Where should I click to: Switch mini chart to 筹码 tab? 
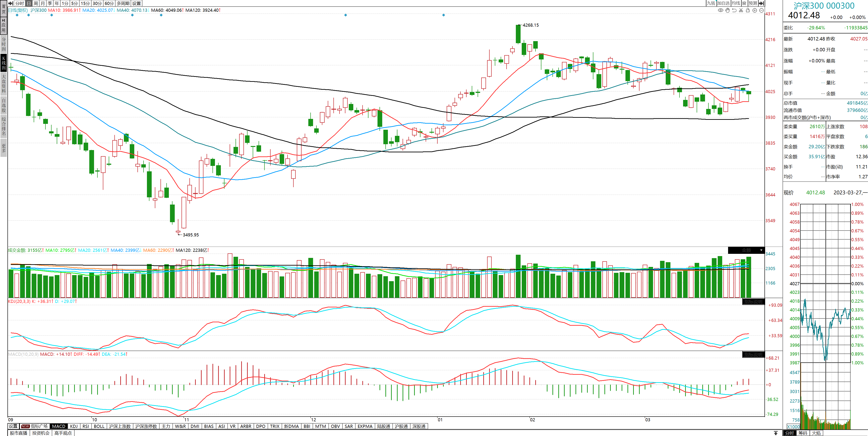[803, 433]
